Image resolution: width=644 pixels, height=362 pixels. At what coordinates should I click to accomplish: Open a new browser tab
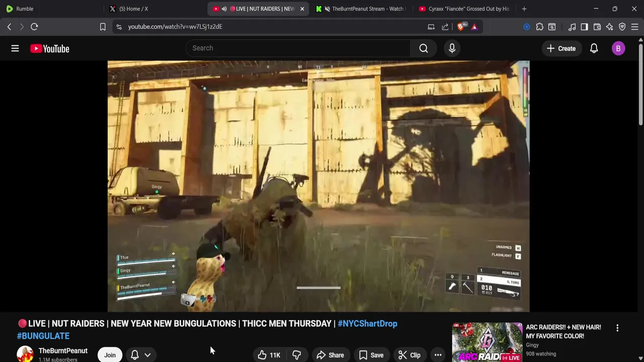click(524, 9)
